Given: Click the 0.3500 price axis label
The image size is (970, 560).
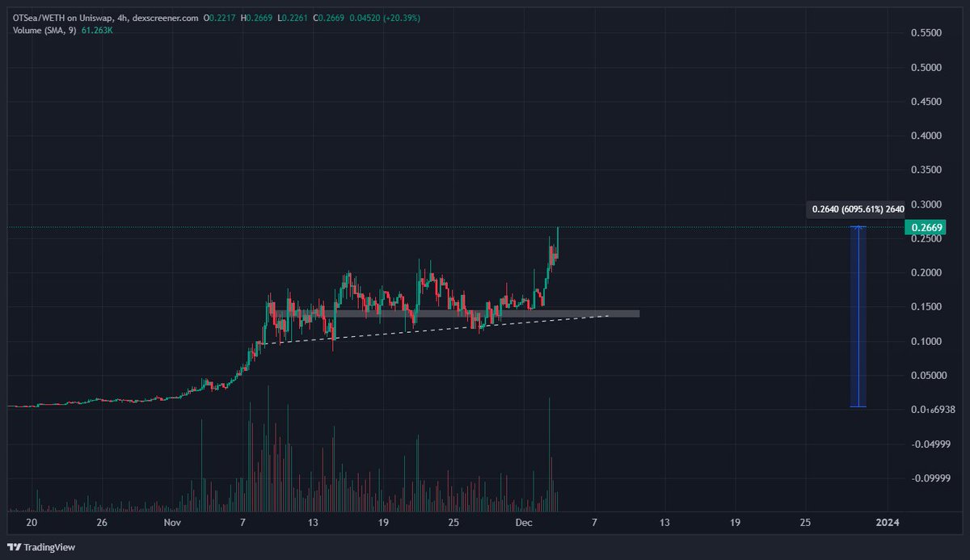Looking at the screenshot, I should click(x=926, y=171).
